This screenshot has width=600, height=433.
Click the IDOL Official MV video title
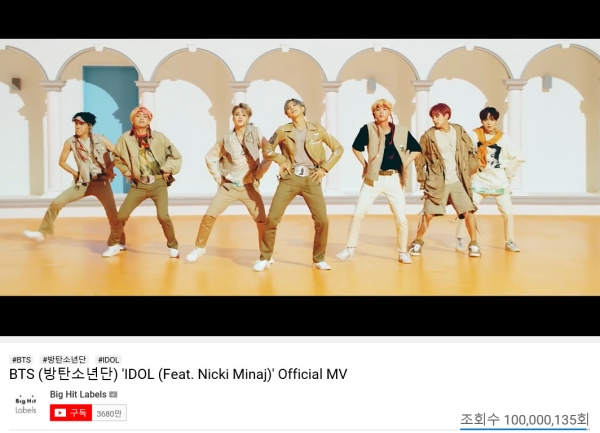point(178,374)
